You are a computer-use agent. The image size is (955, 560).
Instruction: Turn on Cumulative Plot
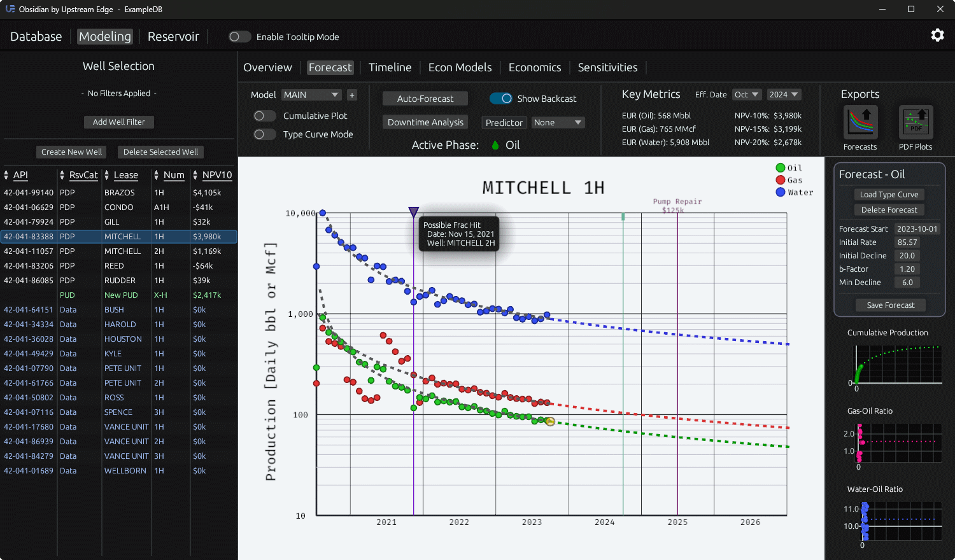tap(264, 116)
